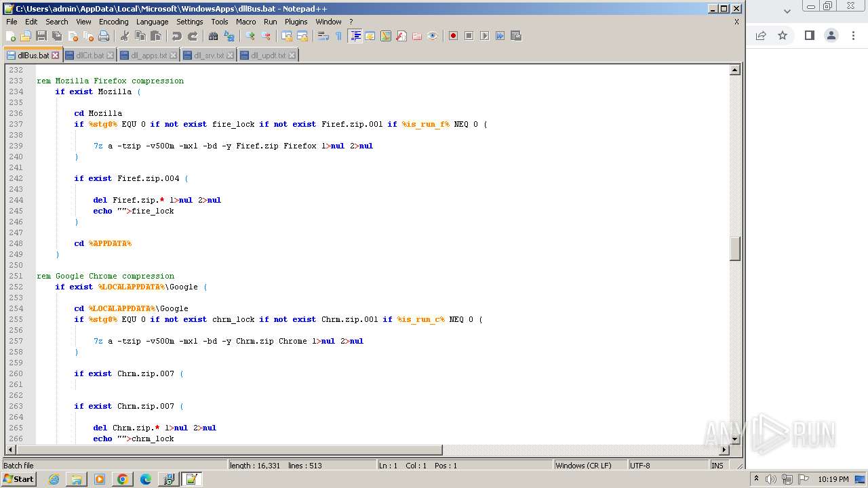
Task: Close the dll_apps.txt tab
Action: pos(174,56)
